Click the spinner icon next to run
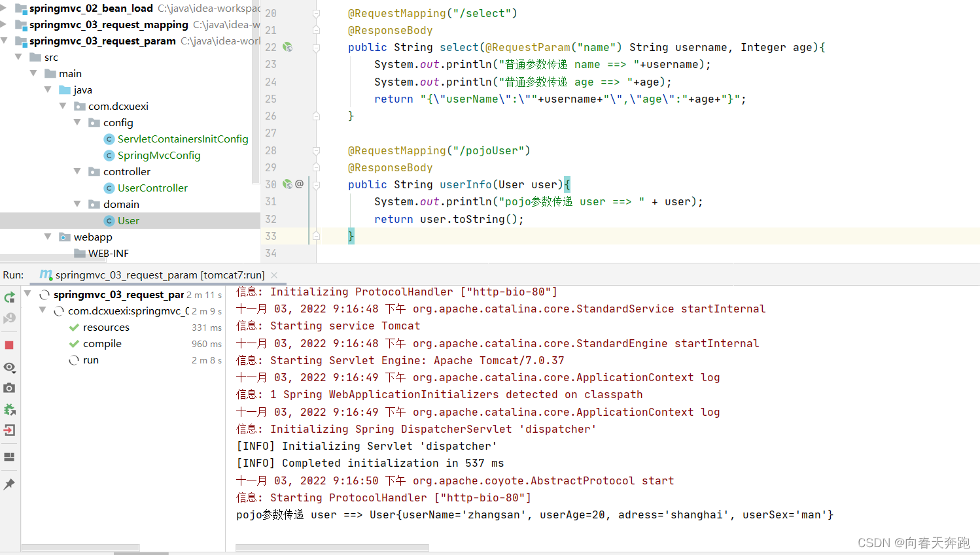 coord(74,360)
